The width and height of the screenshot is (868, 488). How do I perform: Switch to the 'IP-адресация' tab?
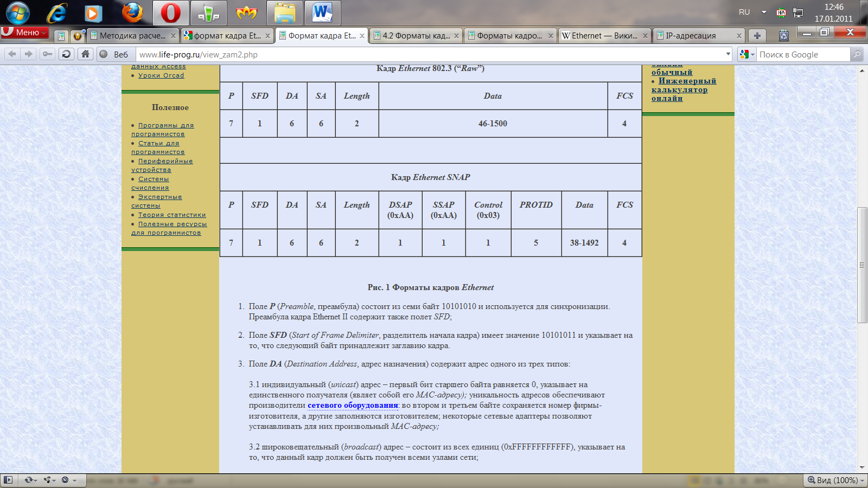(x=699, y=36)
